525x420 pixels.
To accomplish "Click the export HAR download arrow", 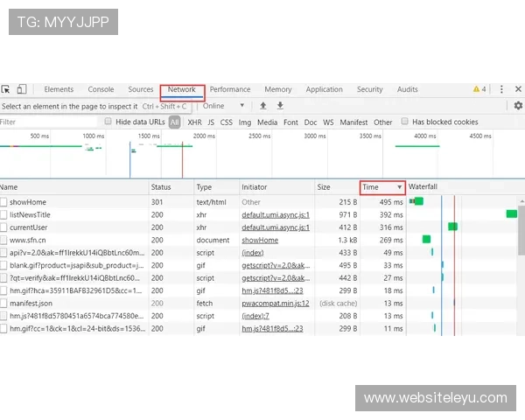I will 280,106.
